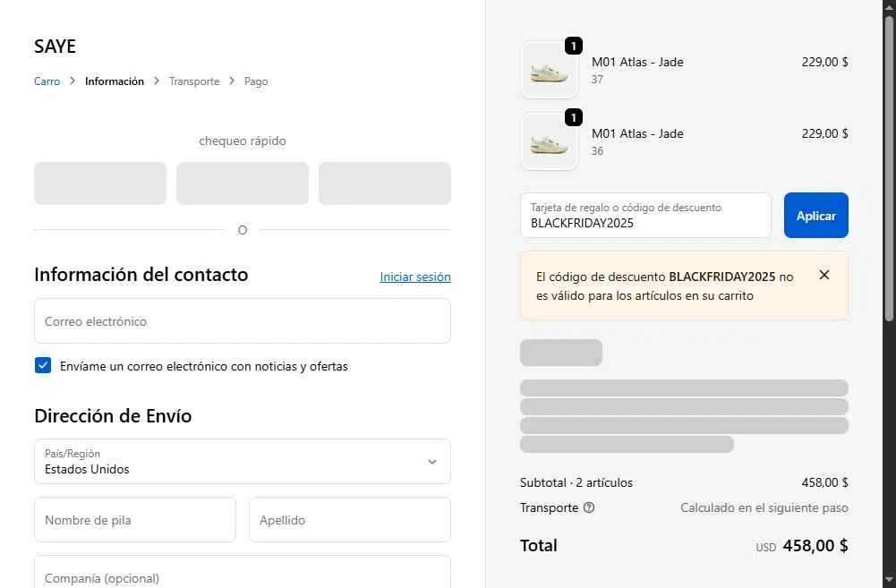Click the Total amount 458,00 $

(x=815, y=546)
